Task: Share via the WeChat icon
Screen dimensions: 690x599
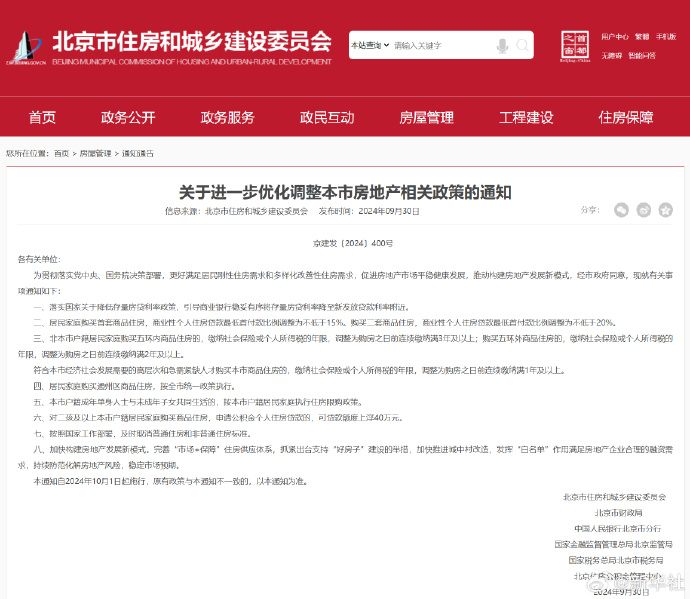Action: pyautogui.click(x=621, y=210)
